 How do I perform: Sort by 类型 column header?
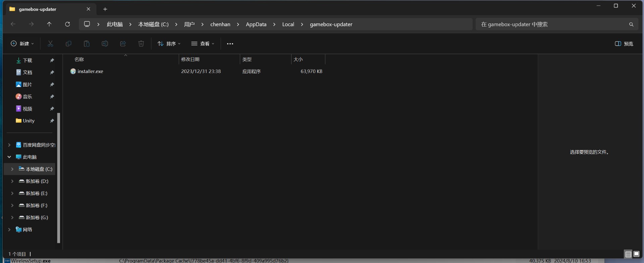click(265, 59)
